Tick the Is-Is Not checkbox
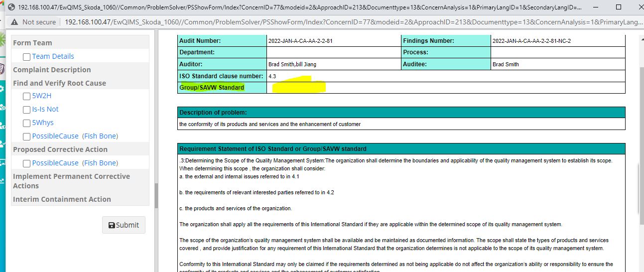Screen dimensions: 644x272 27,110
